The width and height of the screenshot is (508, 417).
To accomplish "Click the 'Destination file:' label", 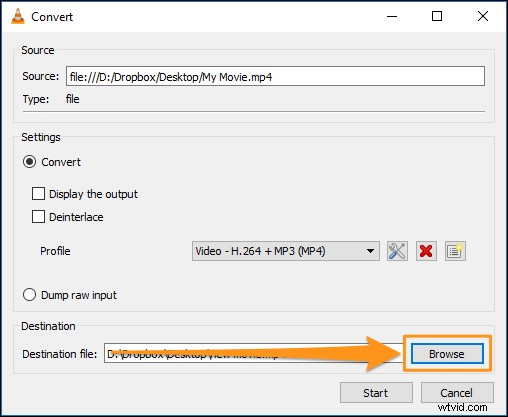I will tap(60, 354).
